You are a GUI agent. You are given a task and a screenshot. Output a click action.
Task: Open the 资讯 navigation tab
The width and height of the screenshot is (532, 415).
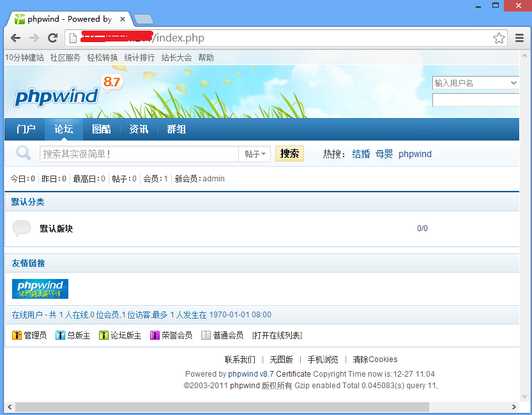pos(139,129)
